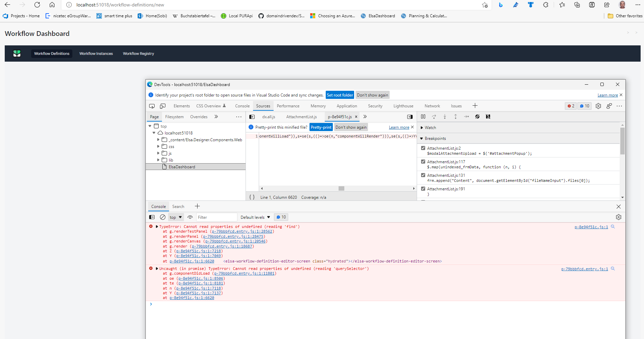Open the top context dropdown in console
The height and width of the screenshot is (339, 644).
point(176,217)
